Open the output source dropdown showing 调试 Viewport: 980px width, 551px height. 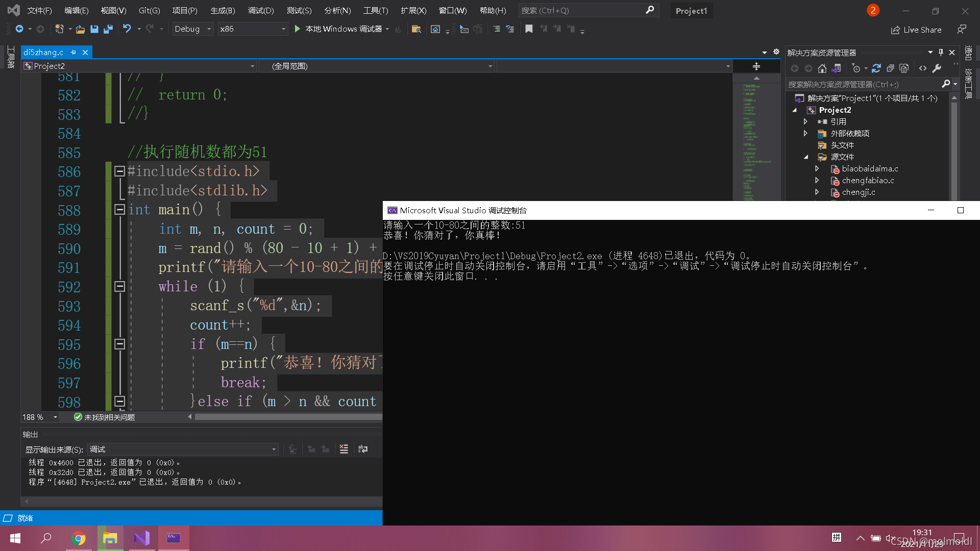182,449
